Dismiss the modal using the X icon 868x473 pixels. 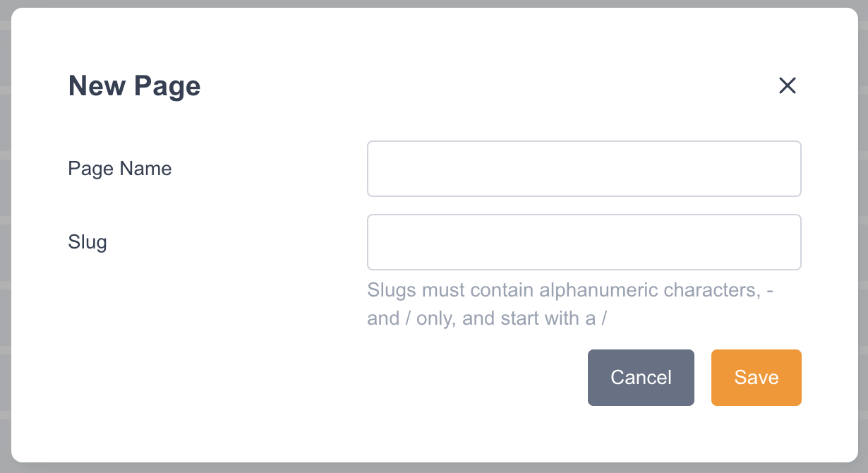787,86
